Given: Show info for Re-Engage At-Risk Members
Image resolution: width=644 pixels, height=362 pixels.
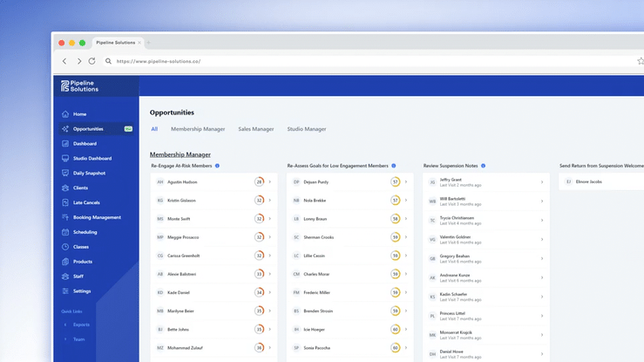Looking at the screenshot, I should click(x=217, y=166).
